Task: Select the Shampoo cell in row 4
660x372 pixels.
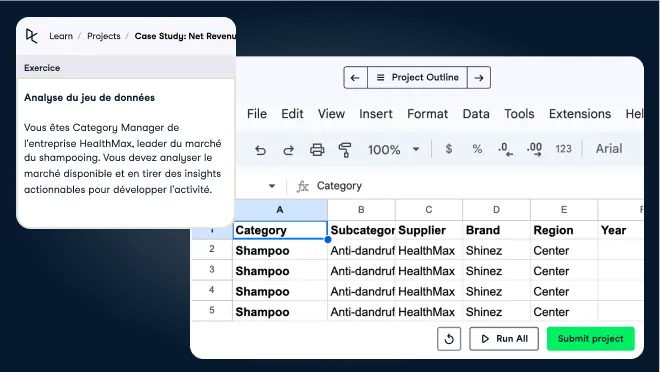Action: (280, 291)
